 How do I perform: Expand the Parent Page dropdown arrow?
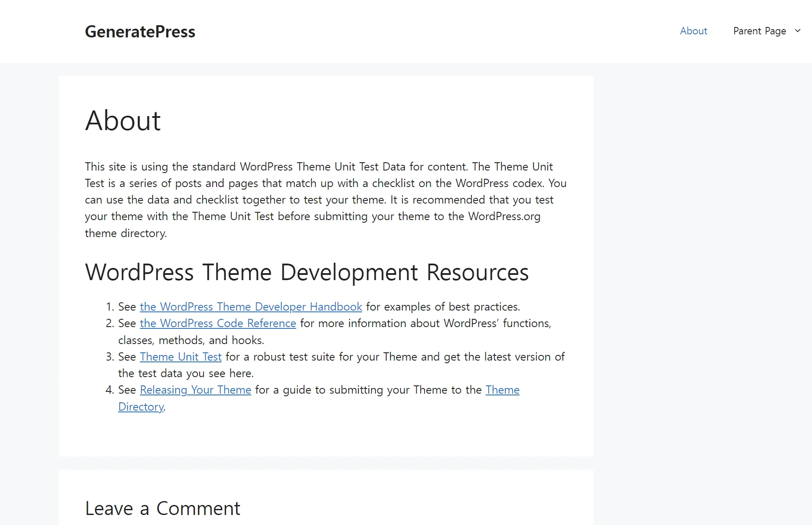tap(798, 30)
